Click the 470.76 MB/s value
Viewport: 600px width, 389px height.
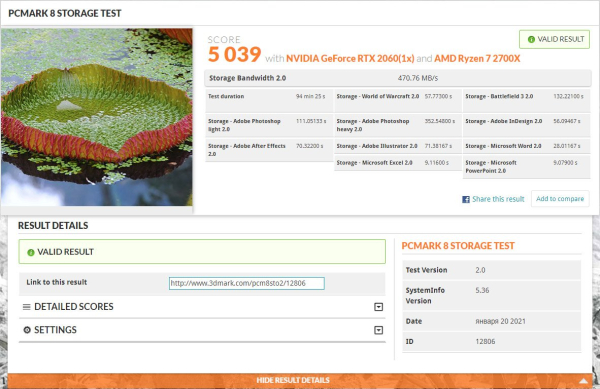417,78
